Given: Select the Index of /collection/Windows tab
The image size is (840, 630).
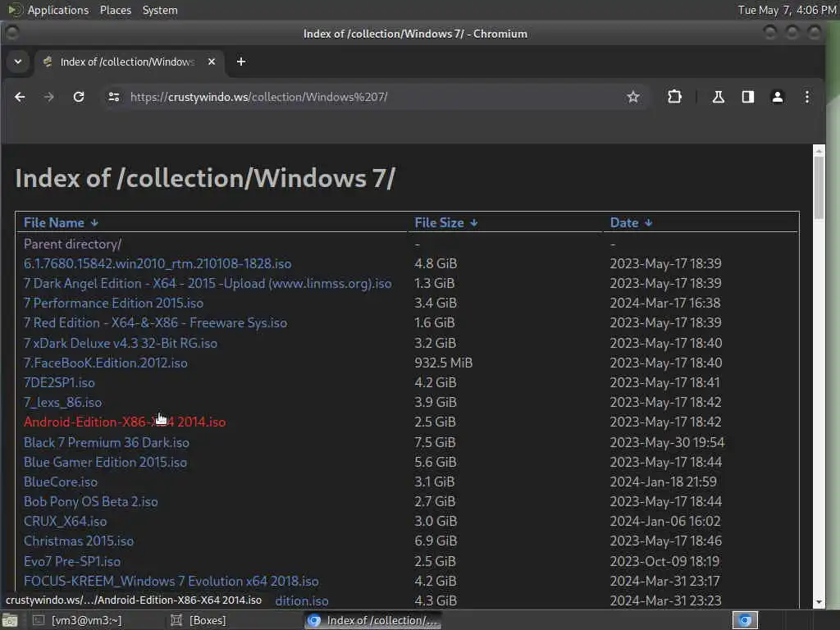Looking at the screenshot, I should click(x=127, y=62).
